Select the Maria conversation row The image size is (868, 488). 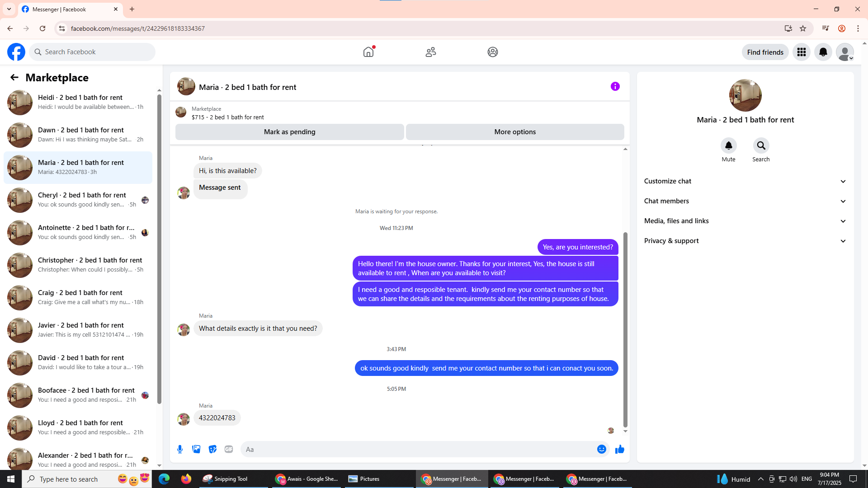[78, 167]
